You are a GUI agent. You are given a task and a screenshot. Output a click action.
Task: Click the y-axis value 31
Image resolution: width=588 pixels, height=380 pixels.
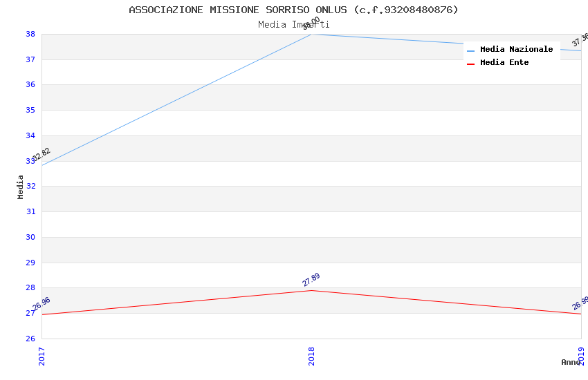(30, 211)
